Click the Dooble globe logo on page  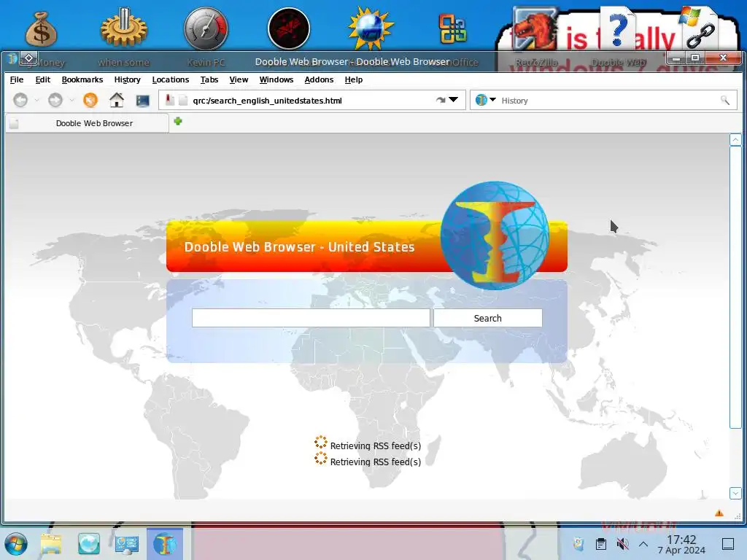(495, 236)
